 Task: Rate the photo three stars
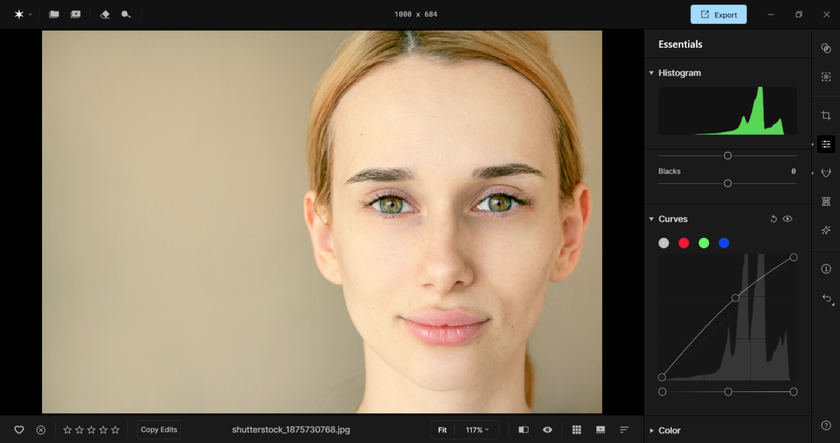click(x=91, y=430)
